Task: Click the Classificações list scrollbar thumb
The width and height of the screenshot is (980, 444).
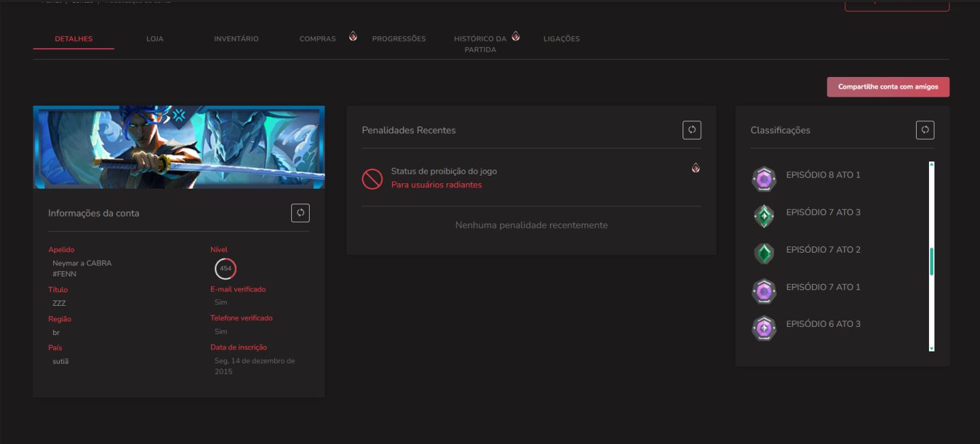Action: (932, 261)
